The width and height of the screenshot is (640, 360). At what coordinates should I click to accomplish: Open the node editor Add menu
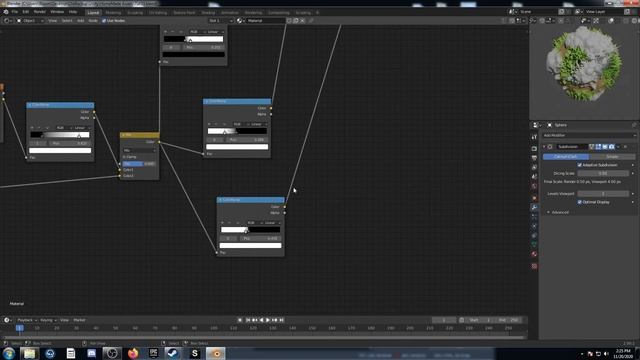click(x=80, y=20)
